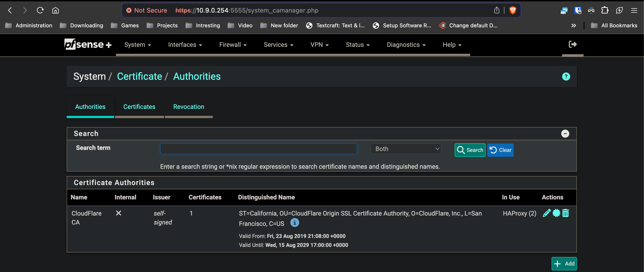This screenshot has height=272, width=644.
Task: Click the CloudFlare CA name cell
Action: (x=87, y=218)
